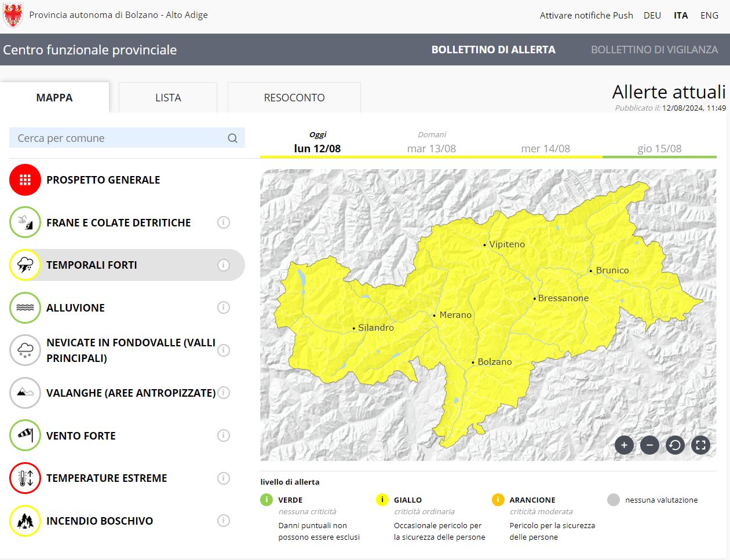The height and width of the screenshot is (560, 730).
Task: Click Attivare notifiche Push
Action: pos(586,16)
